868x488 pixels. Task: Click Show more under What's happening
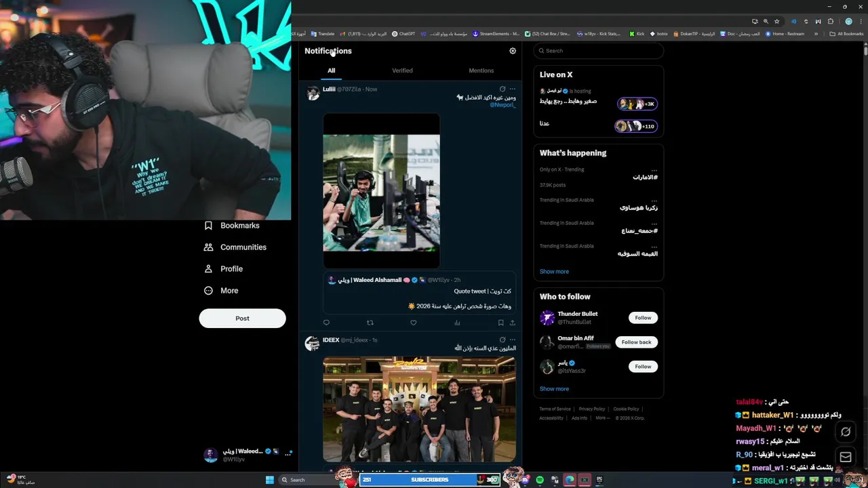point(554,272)
